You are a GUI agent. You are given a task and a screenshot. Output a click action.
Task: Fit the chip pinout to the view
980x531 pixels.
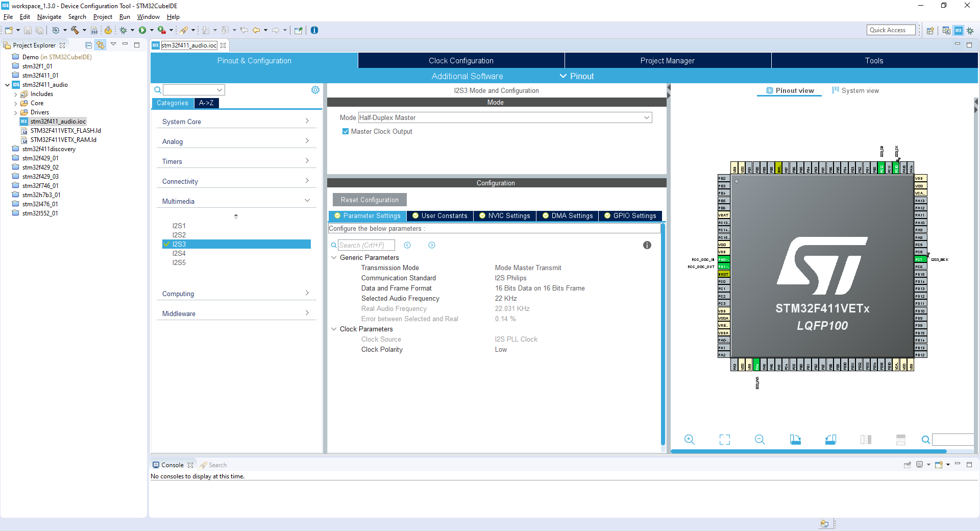[x=725, y=440]
